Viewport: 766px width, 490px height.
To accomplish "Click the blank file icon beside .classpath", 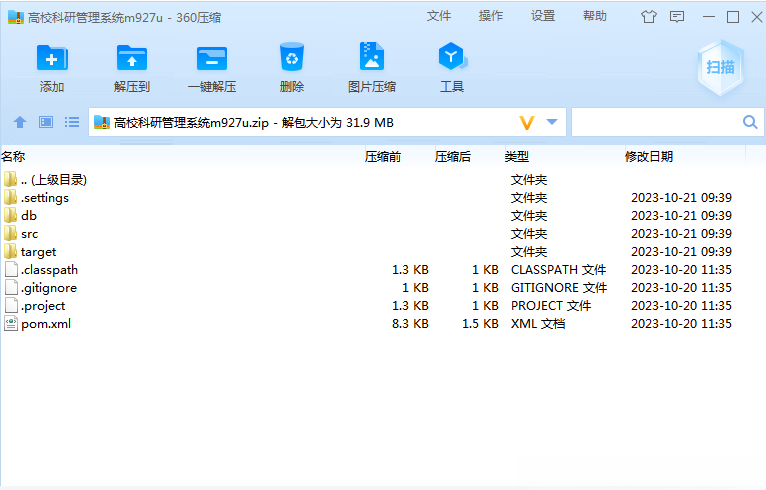I will (x=11, y=270).
